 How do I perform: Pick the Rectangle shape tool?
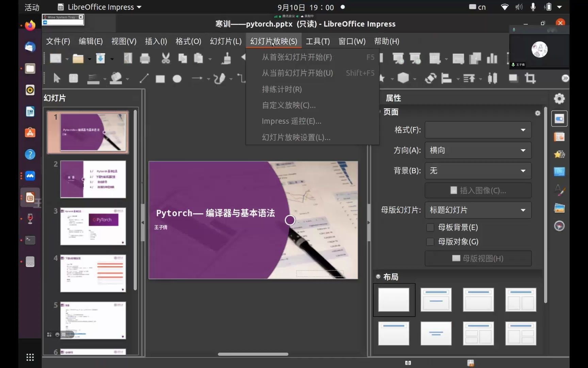[160, 79]
